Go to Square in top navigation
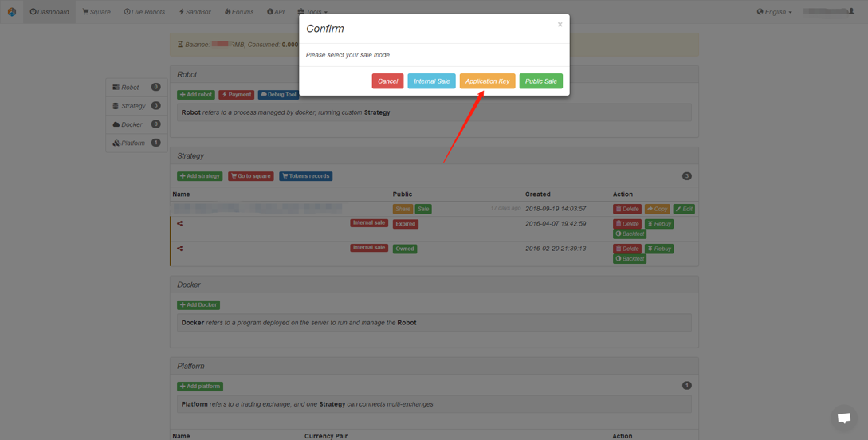The image size is (868, 440). tap(96, 12)
